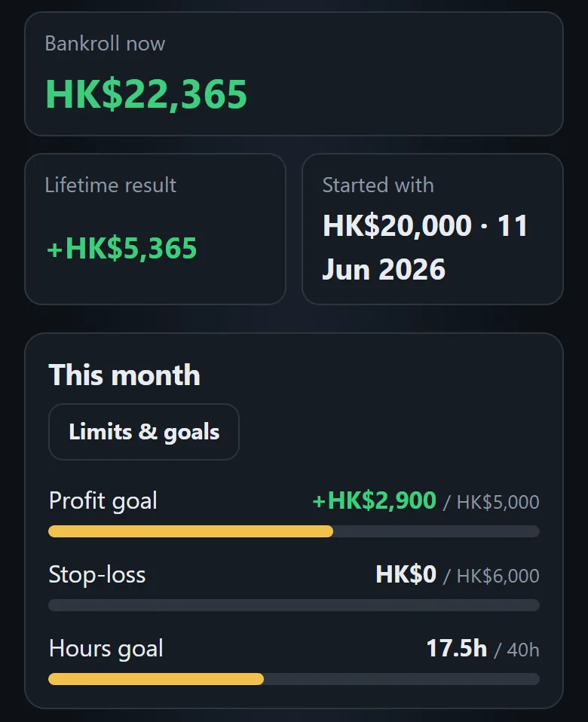
Task: Click the This month heading
Action: pos(124,375)
